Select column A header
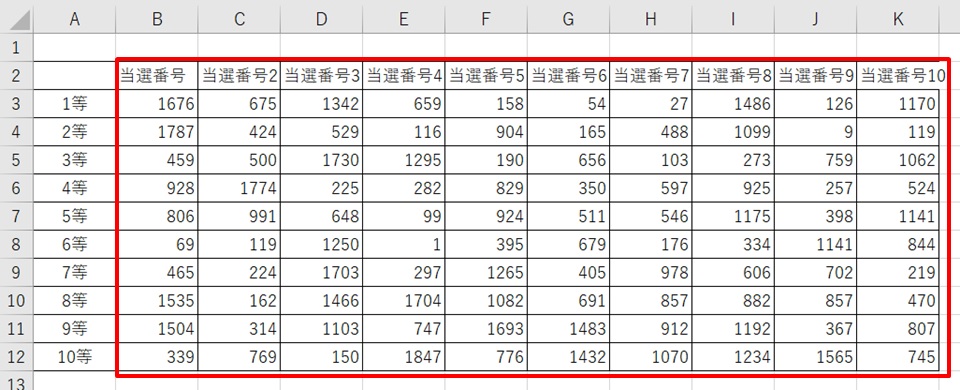Viewport: 960px width, 390px height. (75, 19)
